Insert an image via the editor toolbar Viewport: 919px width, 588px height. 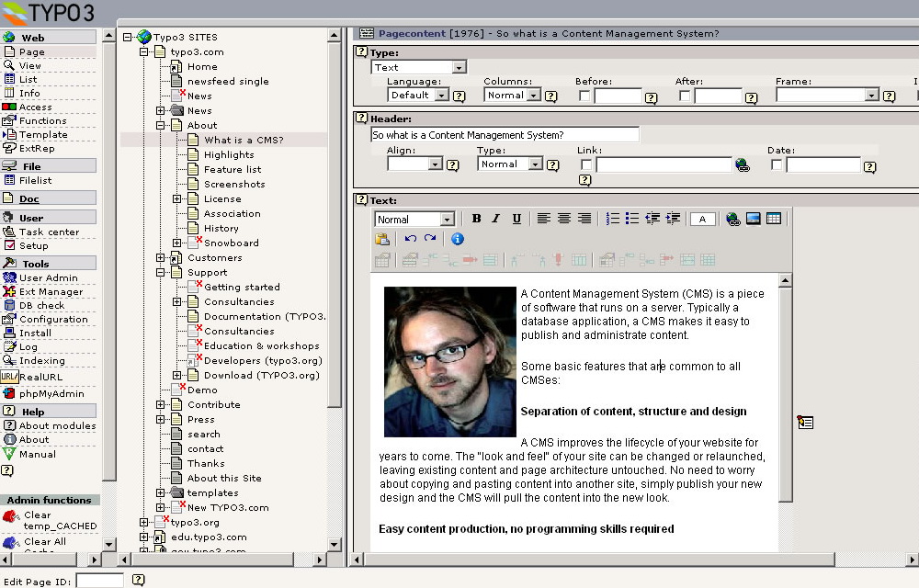pos(754,219)
